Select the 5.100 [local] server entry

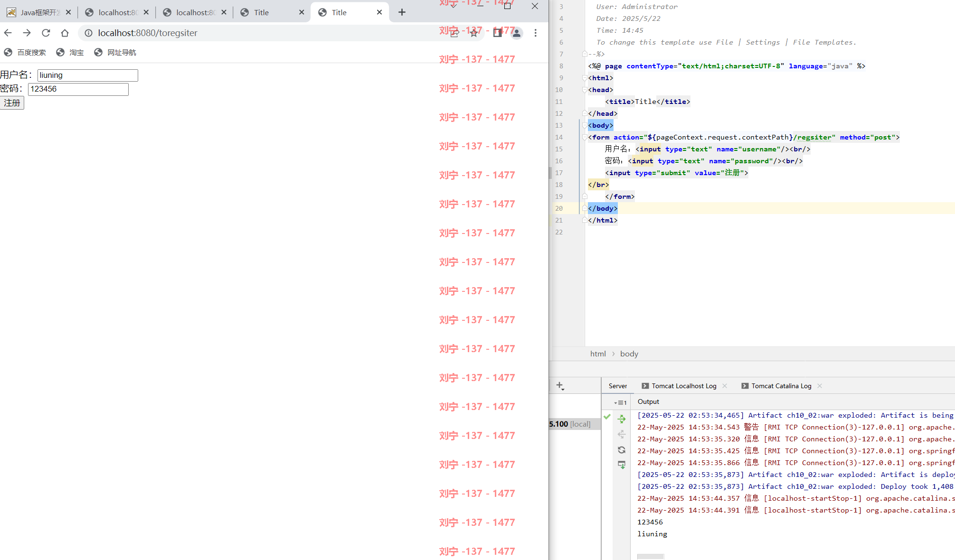(x=575, y=424)
